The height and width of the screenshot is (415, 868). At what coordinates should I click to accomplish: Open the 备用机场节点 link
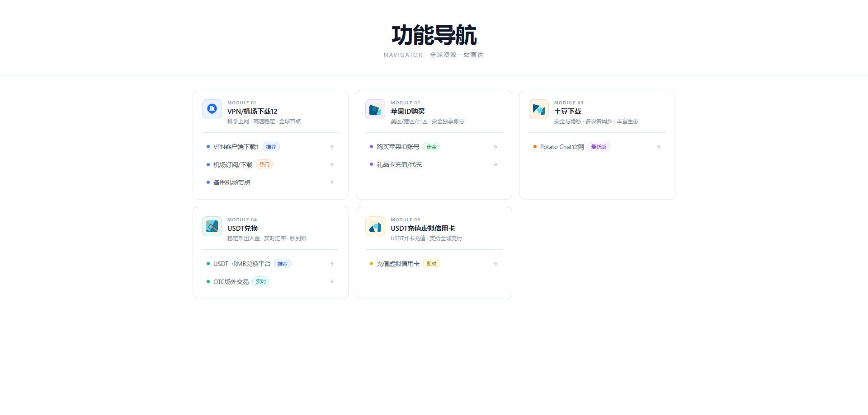(x=270, y=182)
